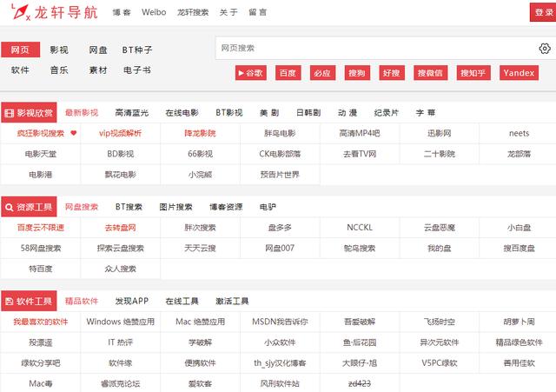This screenshot has width=556, height=392.
Task: Open the search settings gear icon
Action: pos(545,49)
